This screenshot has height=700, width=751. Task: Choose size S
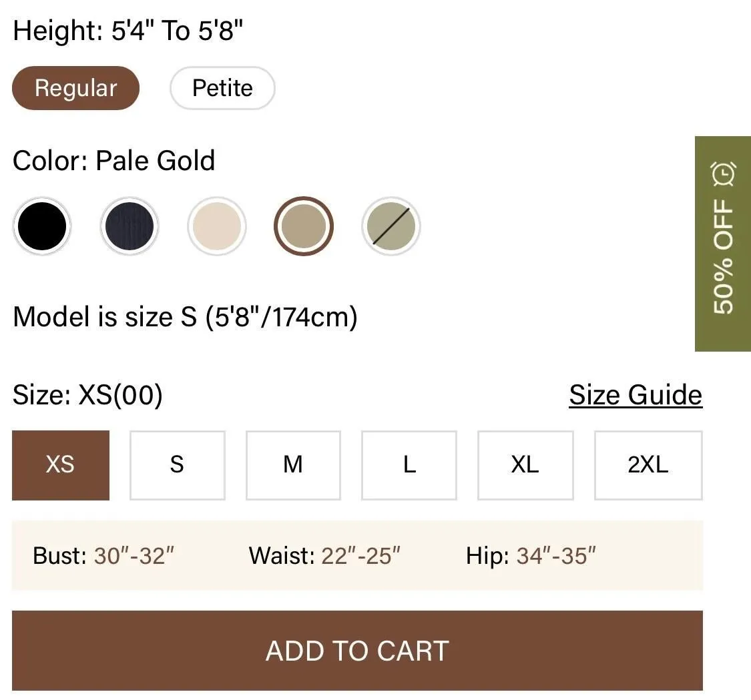tap(177, 465)
